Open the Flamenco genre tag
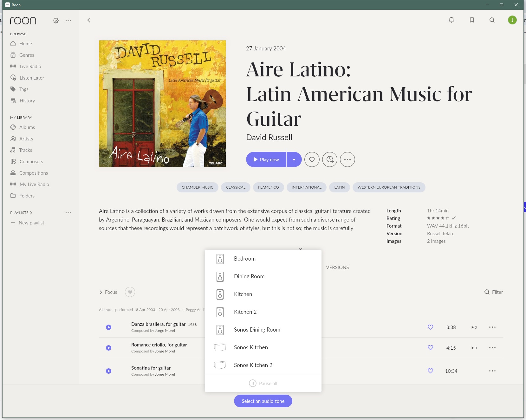 coord(268,187)
